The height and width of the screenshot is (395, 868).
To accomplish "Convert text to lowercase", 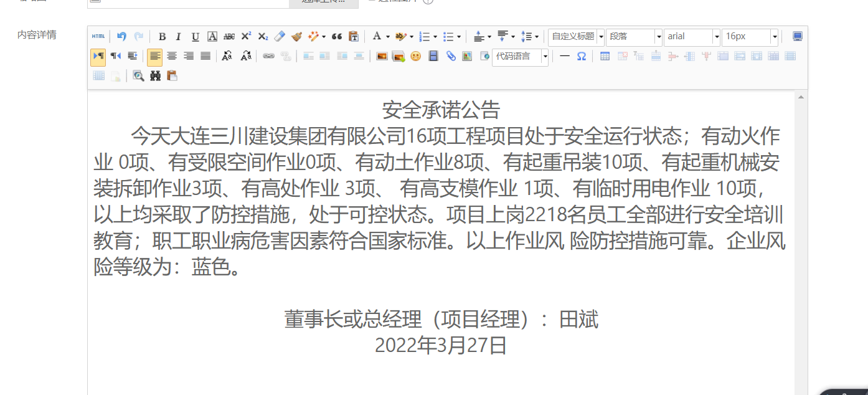I will coord(245,56).
